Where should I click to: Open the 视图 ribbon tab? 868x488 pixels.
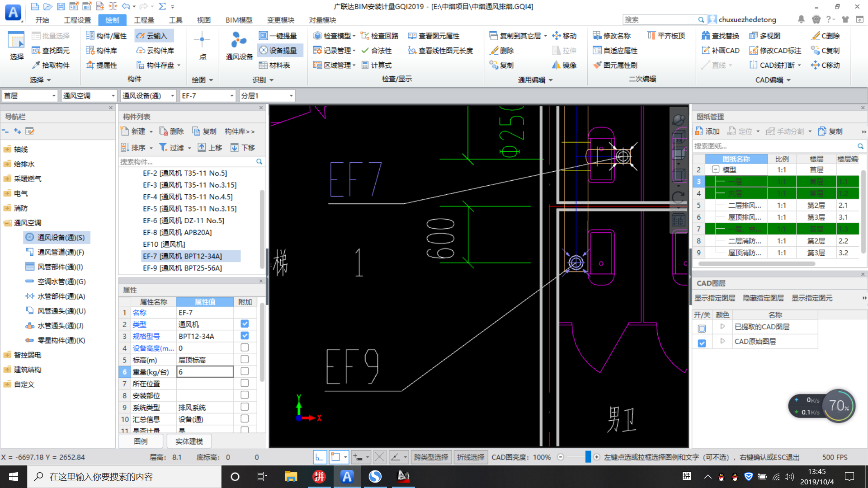point(204,20)
